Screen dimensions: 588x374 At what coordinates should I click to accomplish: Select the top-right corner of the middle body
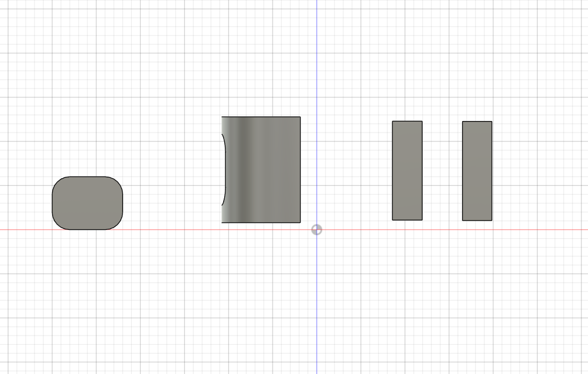pyautogui.click(x=301, y=117)
